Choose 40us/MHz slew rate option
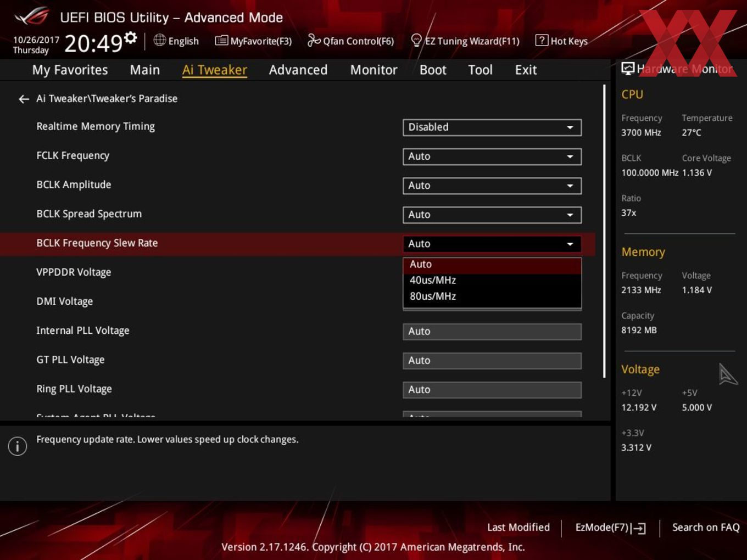 tap(492, 280)
